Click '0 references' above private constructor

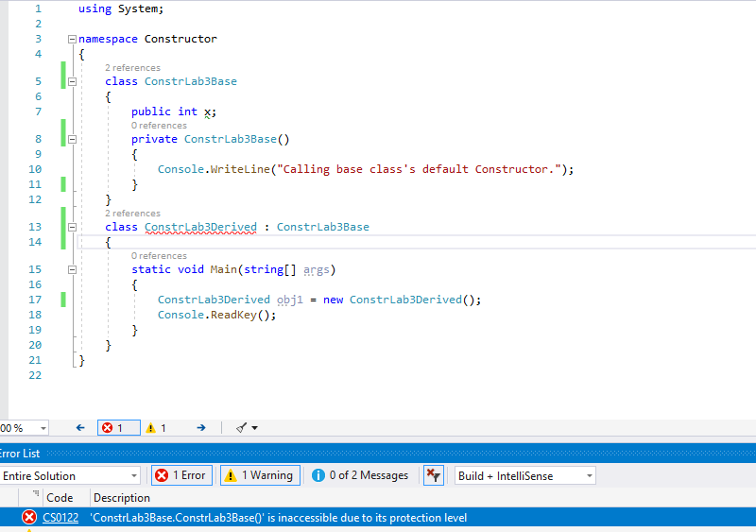tap(159, 126)
